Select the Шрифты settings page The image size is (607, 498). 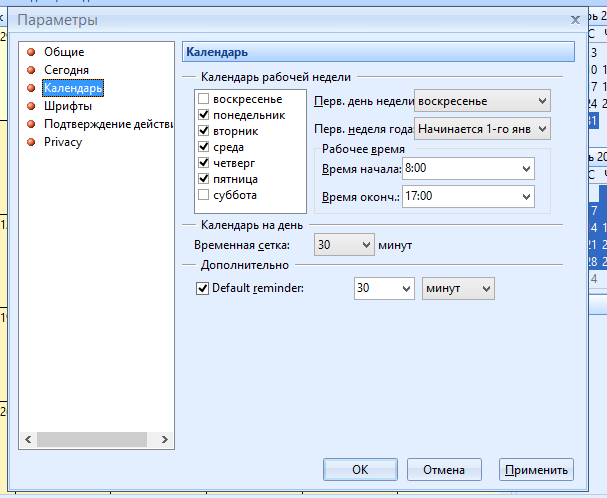click(68, 106)
